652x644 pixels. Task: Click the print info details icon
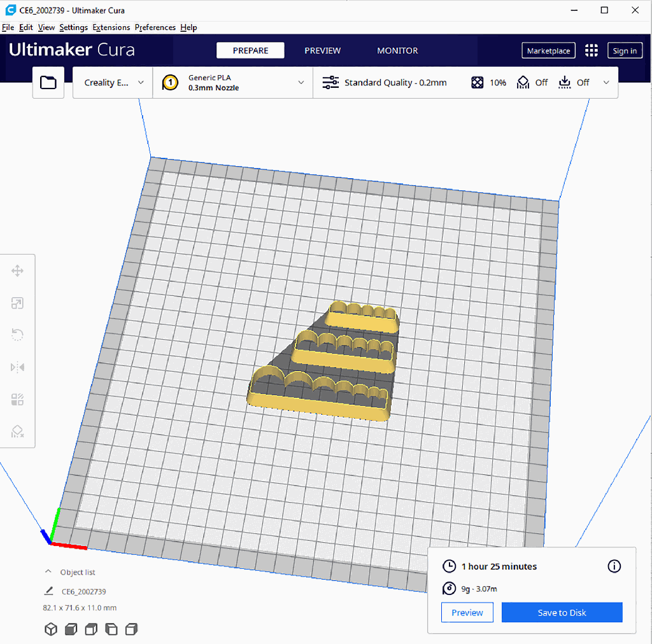[x=614, y=566]
